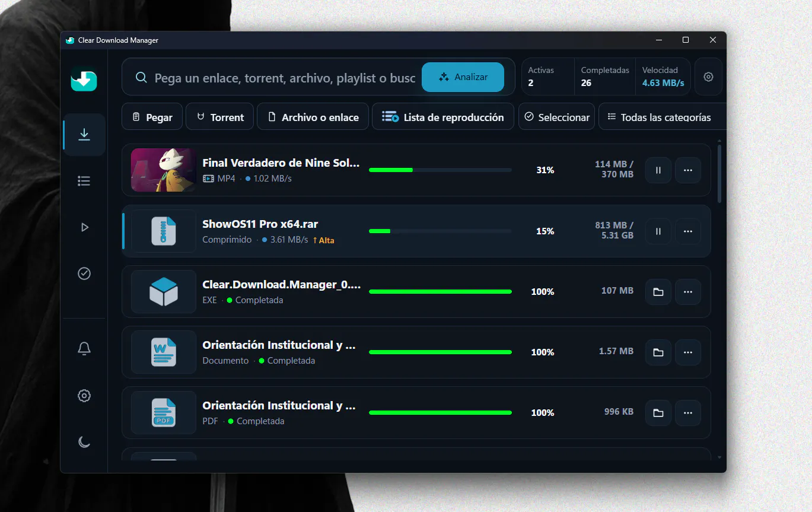Open the Todas las categorías dropdown
Screen dimensions: 812x512
(x=662, y=117)
